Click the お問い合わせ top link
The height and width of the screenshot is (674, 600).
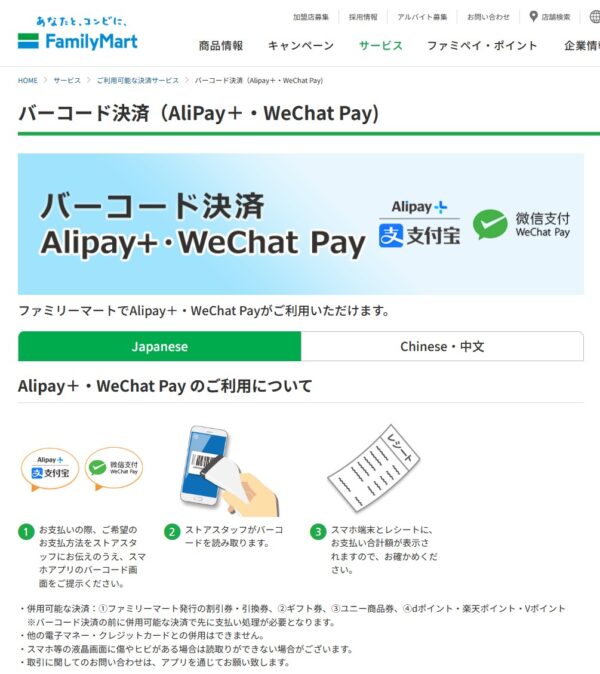[488, 17]
